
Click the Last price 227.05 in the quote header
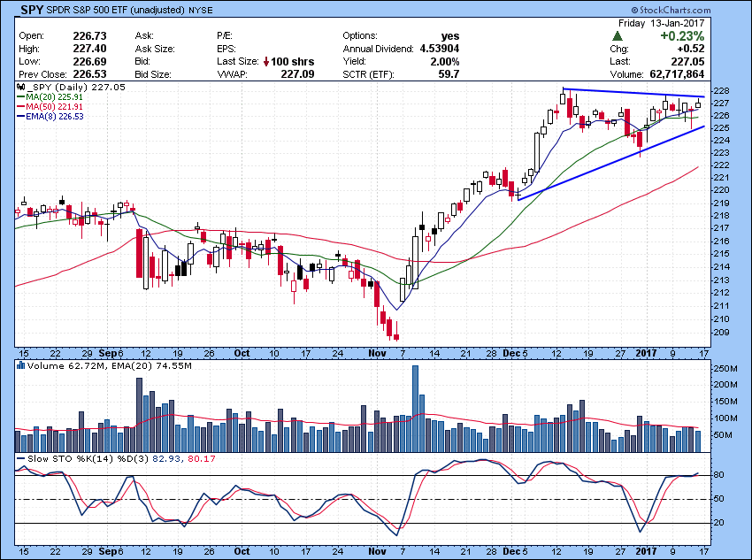(x=687, y=61)
